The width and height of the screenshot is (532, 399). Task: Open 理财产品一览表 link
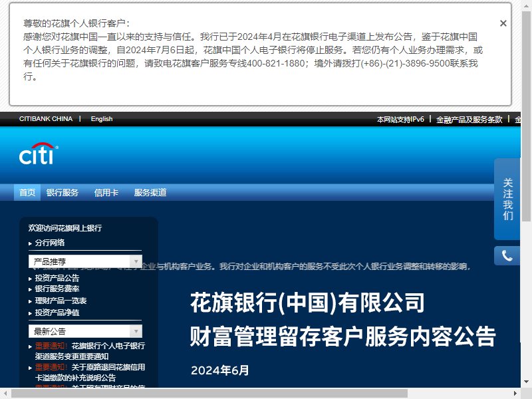[x=61, y=301]
